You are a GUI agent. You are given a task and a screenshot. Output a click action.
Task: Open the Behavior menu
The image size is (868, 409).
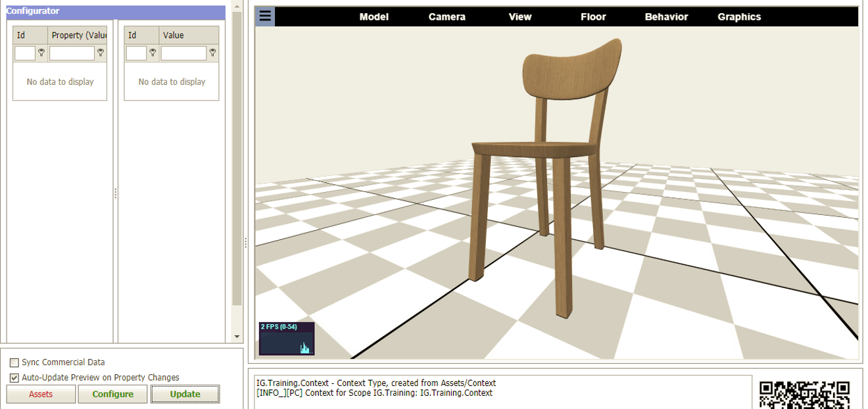point(666,17)
